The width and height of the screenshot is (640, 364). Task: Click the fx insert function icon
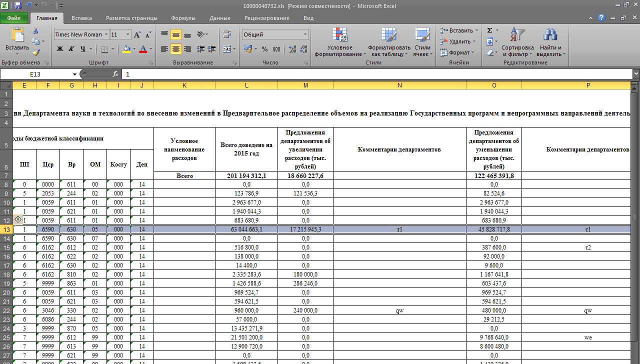[x=115, y=74]
